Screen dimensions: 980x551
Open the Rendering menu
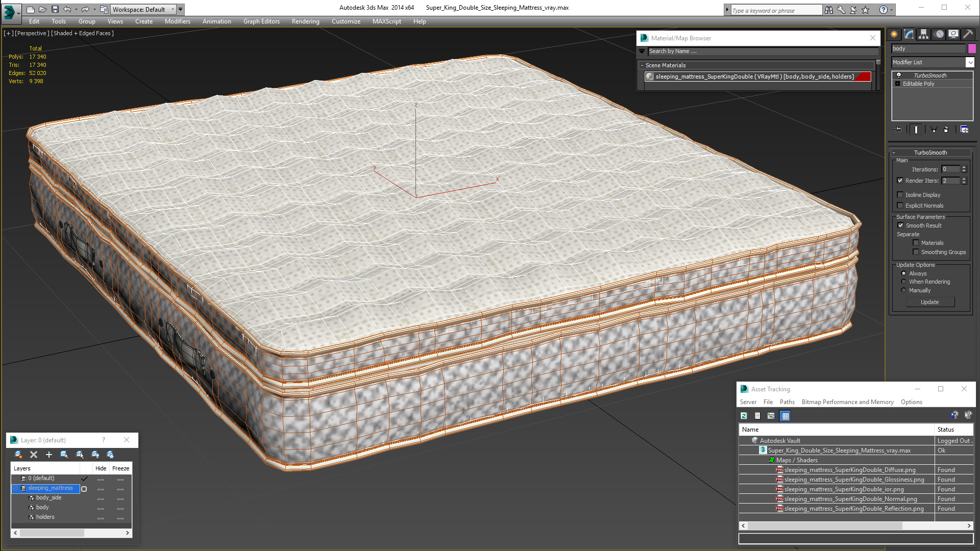click(305, 21)
